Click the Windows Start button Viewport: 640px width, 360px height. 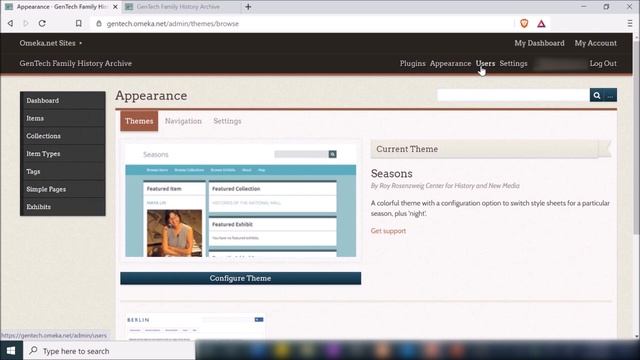tap(11, 351)
